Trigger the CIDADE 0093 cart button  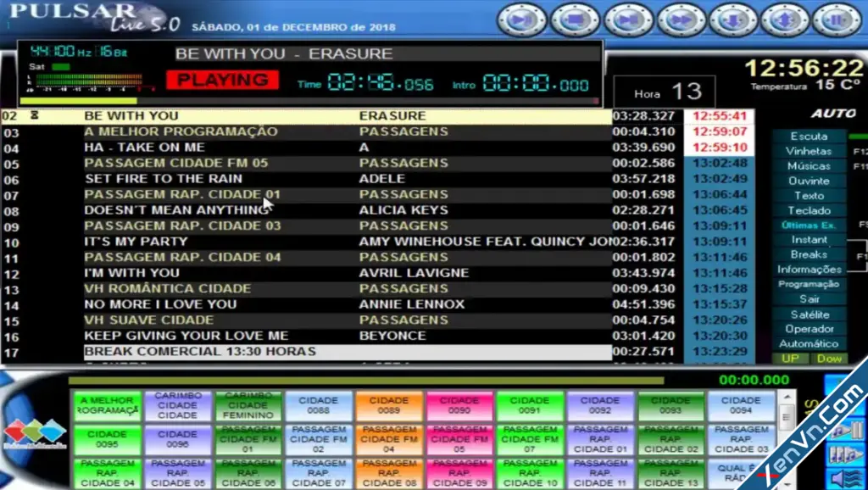pos(670,406)
